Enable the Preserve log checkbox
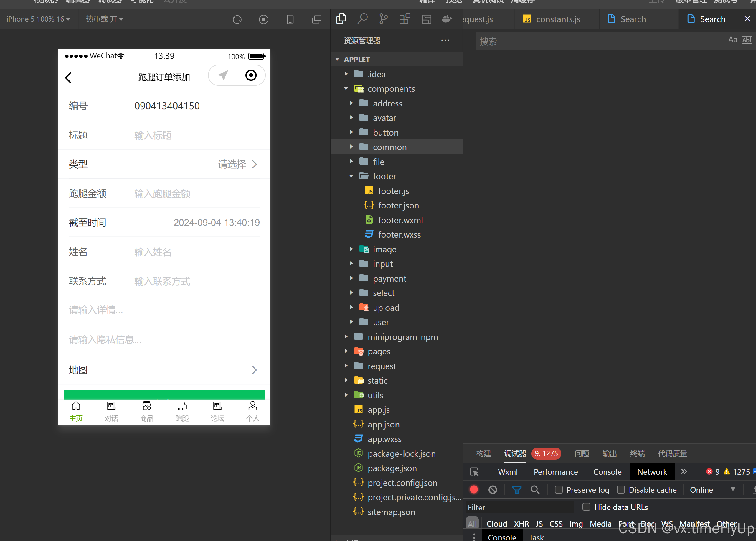756x541 pixels. coord(559,490)
